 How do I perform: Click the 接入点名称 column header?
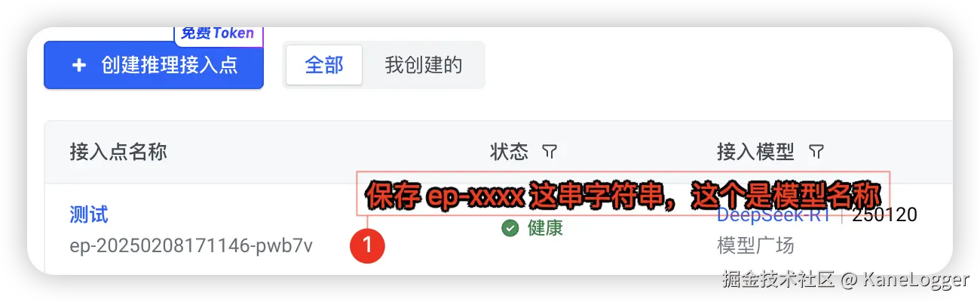point(118,153)
